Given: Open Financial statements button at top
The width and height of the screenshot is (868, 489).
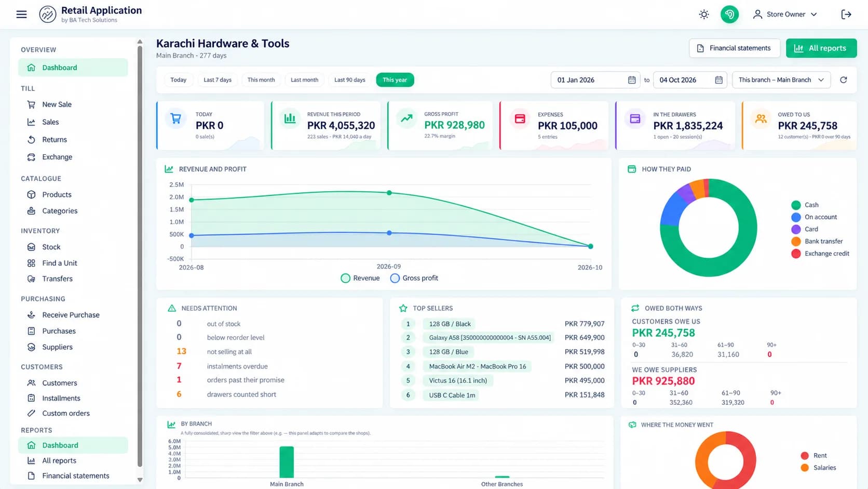Looking at the screenshot, I should point(735,48).
